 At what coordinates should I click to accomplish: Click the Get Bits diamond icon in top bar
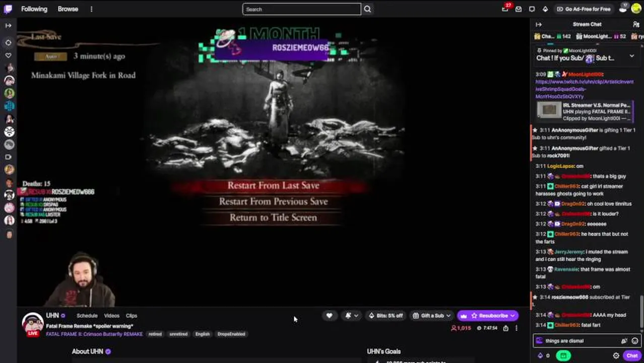click(545, 9)
